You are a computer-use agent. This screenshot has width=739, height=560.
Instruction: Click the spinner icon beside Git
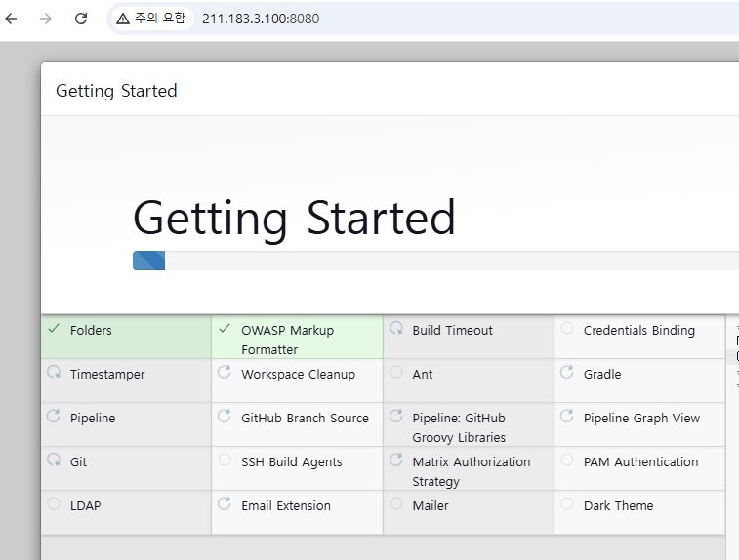54,460
